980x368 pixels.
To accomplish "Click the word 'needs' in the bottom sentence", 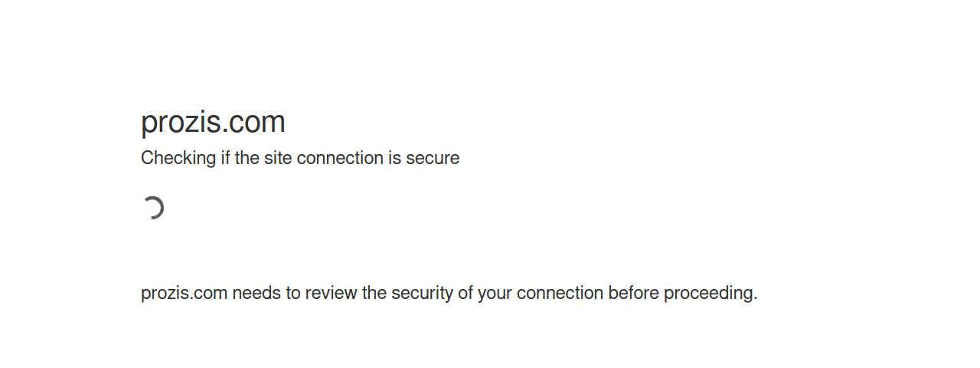I will coord(256,293).
